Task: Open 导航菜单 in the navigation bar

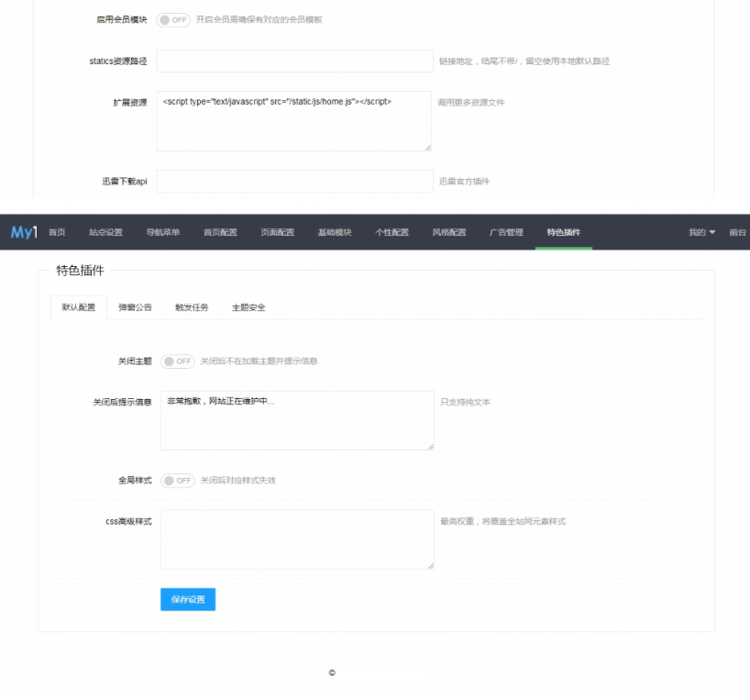Action: point(162,232)
